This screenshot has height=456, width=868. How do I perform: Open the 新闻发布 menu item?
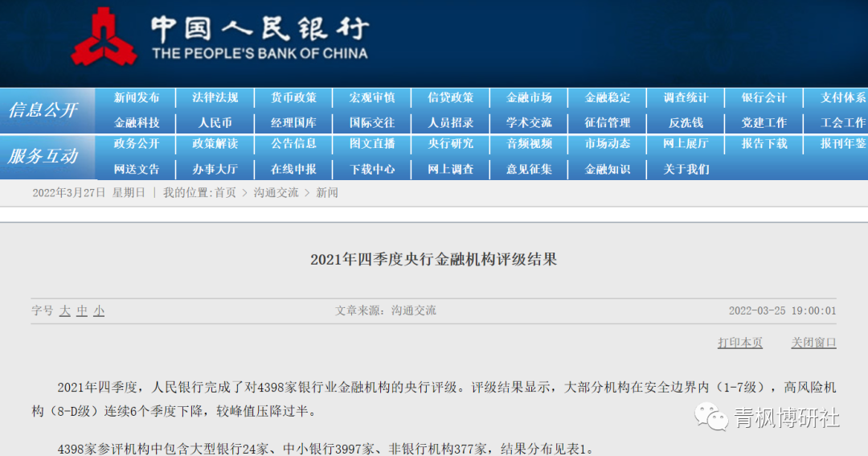[137, 97]
